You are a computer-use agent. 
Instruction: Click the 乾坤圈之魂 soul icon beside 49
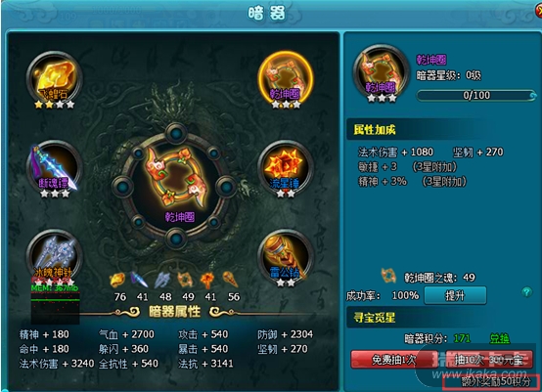(x=388, y=276)
